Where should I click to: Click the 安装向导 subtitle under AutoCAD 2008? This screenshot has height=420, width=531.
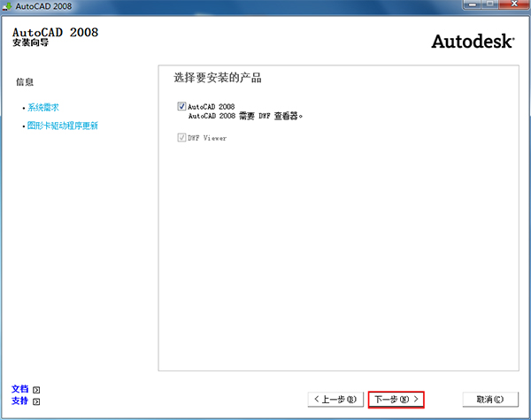click(31, 42)
